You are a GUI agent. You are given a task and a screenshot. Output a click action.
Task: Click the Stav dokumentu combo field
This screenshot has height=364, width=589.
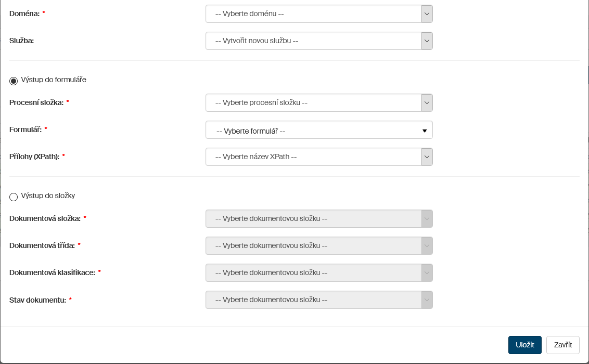[313, 300]
